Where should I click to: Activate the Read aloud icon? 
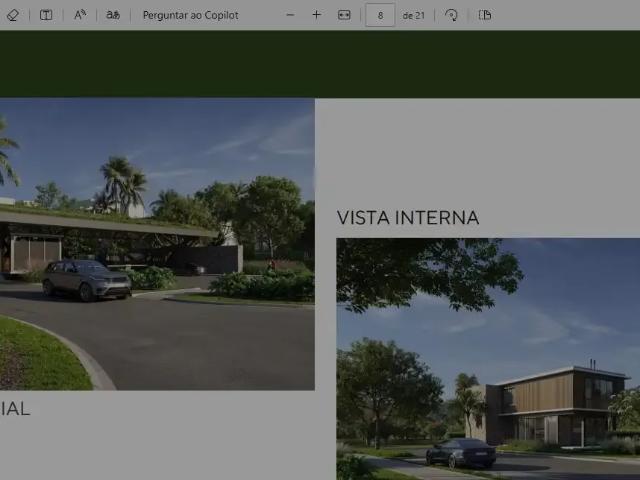coord(80,15)
